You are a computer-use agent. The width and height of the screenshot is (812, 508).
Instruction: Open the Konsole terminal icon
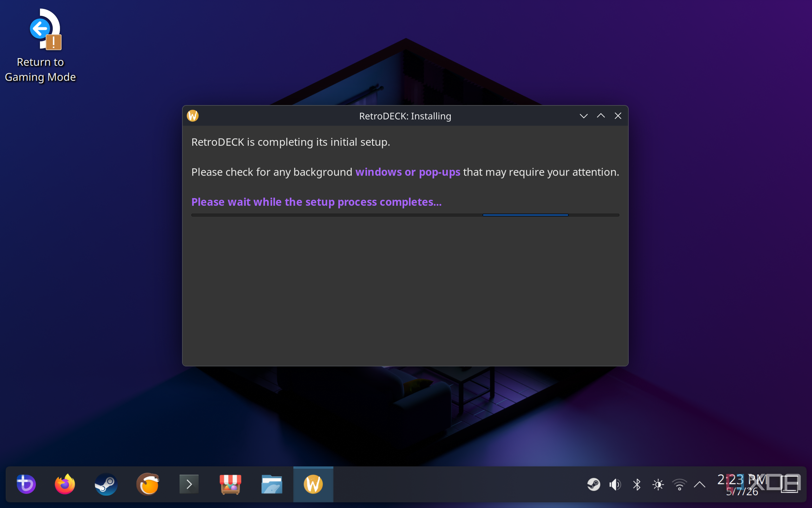click(189, 484)
